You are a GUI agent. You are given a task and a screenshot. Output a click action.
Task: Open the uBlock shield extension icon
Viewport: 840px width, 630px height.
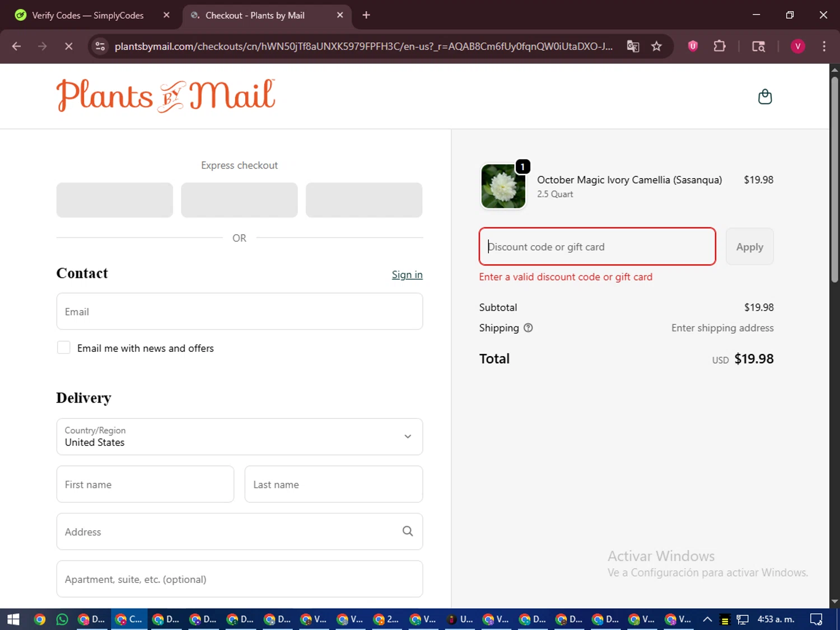[x=693, y=46]
